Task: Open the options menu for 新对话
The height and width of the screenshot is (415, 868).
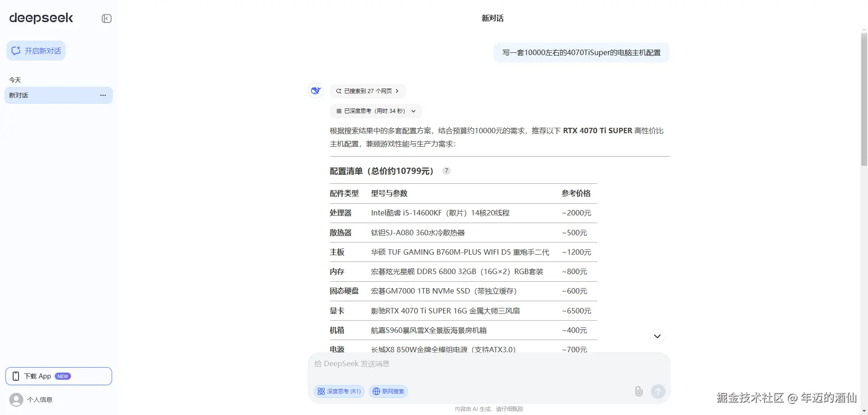Action: [103, 95]
